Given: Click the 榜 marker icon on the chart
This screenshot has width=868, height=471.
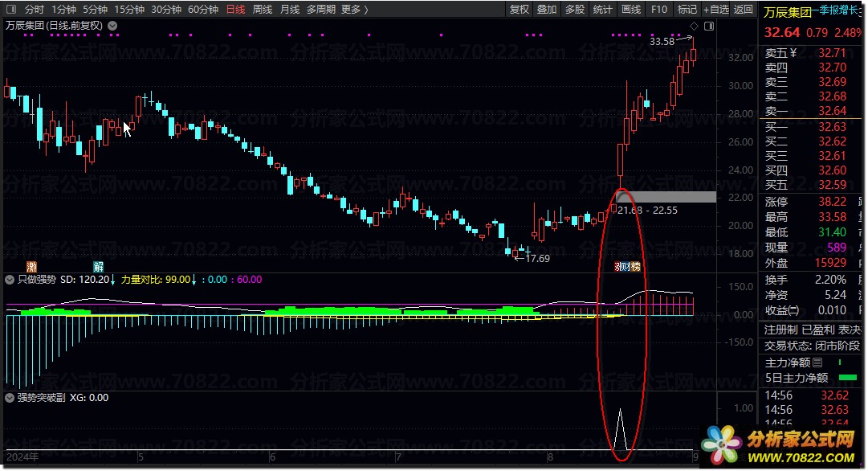Looking at the screenshot, I should [x=635, y=267].
